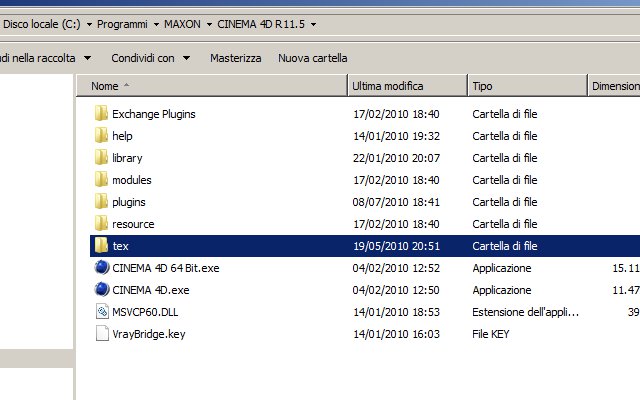The image size is (640, 400).
Task: Go to Programmi in the address bar
Action: [x=122, y=24]
